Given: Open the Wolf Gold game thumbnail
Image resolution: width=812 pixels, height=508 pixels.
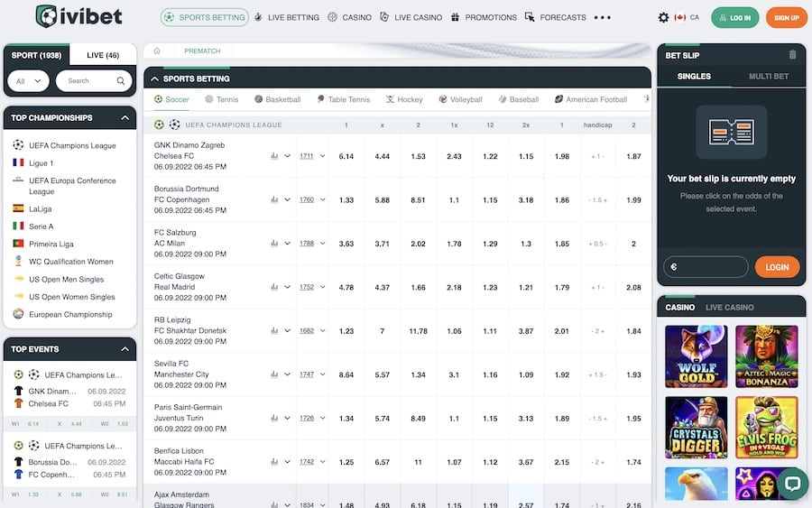Looking at the screenshot, I should (x=696, y=356).
